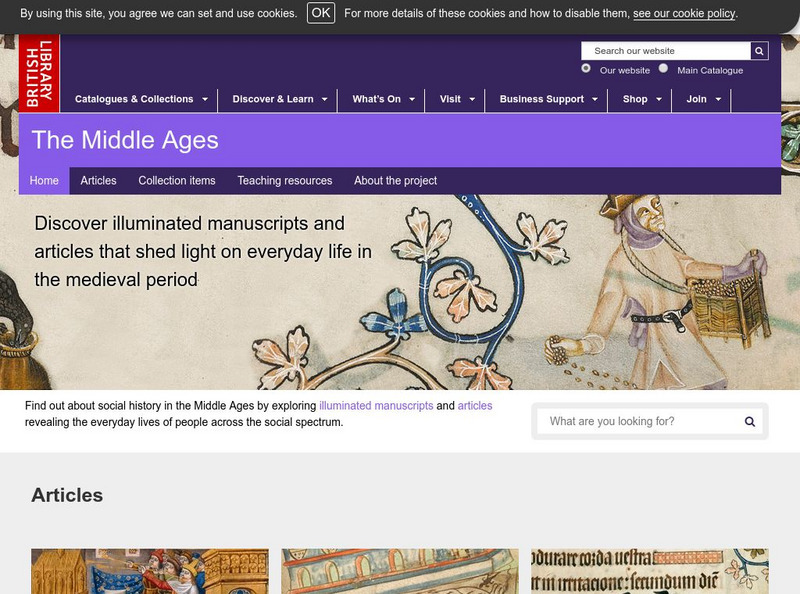Go to the About the project tab
The width and height of the screenshot is (800, 594).
pyautogui.click(x=394, y=181)
